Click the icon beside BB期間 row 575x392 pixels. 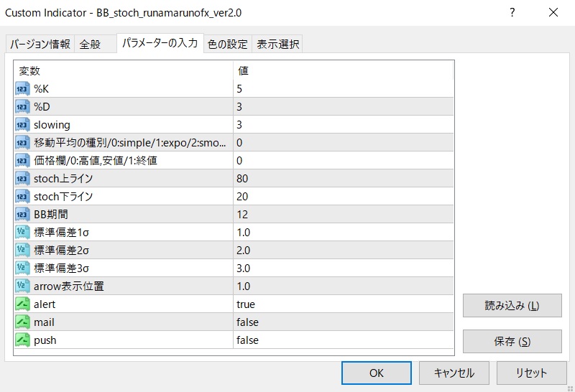(x=22, y=215)
